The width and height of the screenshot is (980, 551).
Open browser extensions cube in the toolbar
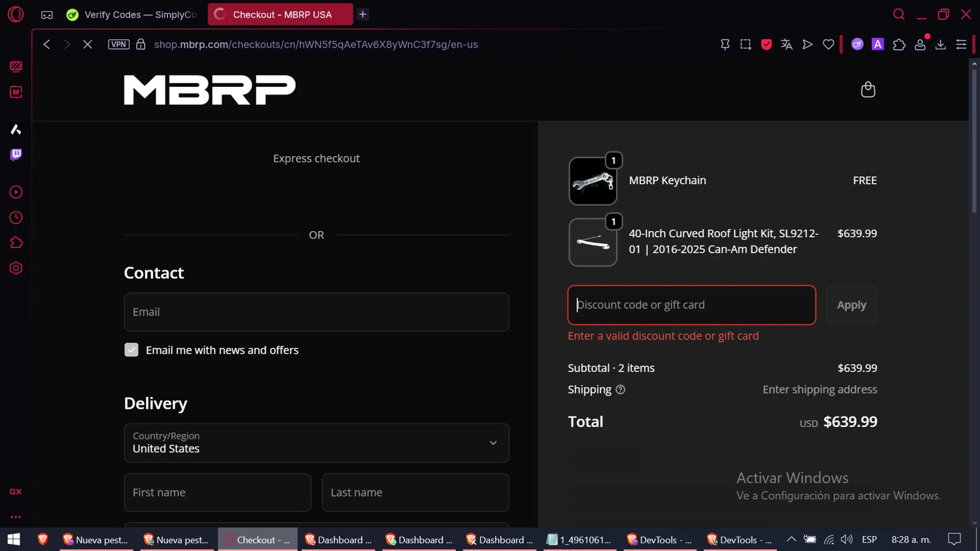[899, 44]
